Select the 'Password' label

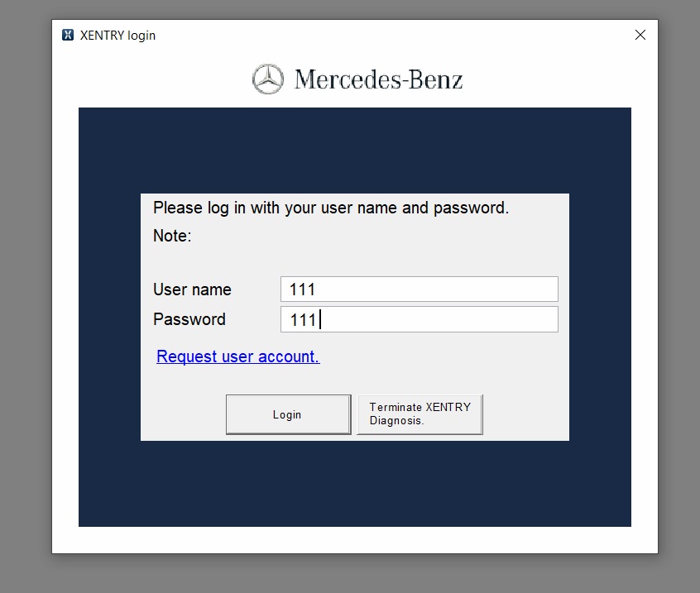pos(189,319)
